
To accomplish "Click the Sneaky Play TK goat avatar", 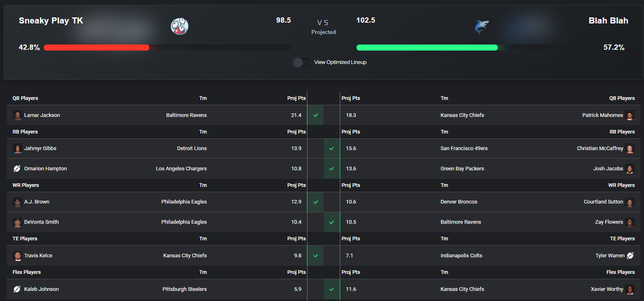I will [x=179, y=26].
